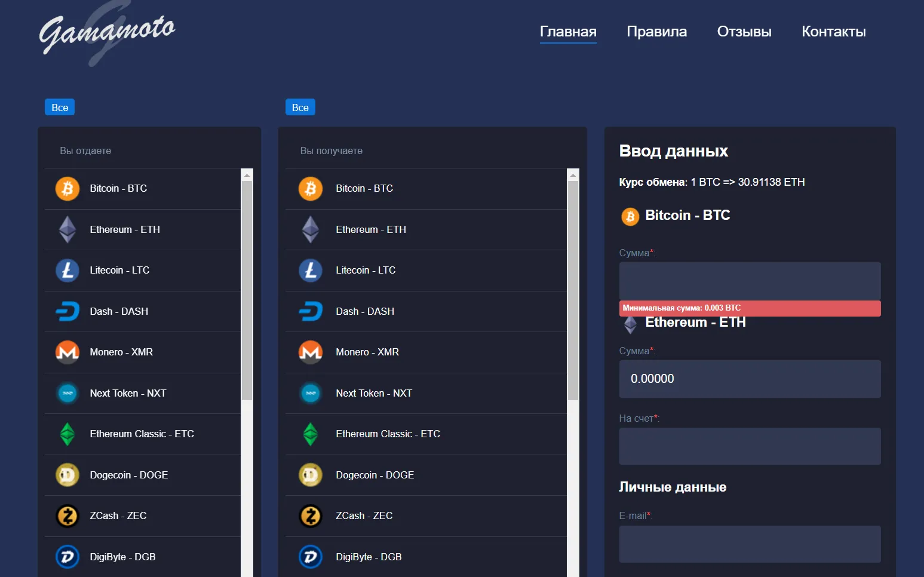Select Bitcoin icon in give list
This screenshot has height=577, width=924.
click(67, 189)
